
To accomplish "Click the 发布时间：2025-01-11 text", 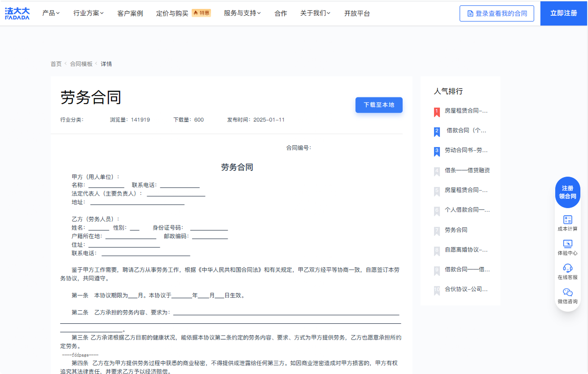I will pyautogui.click(x=256, y=120).
